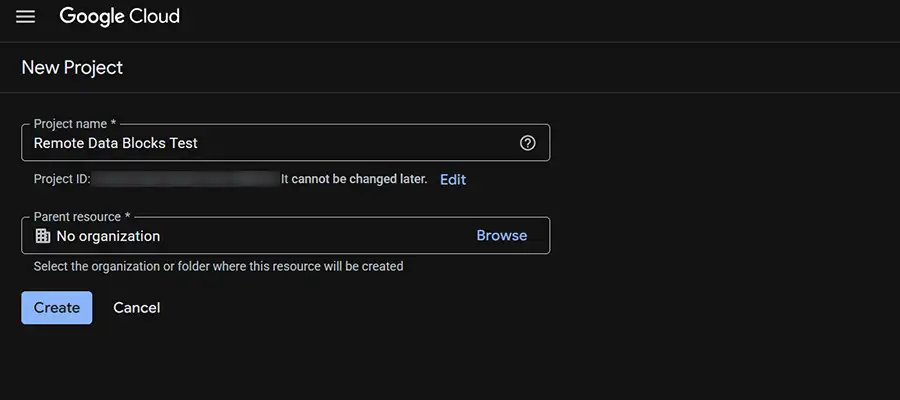Click the blurred Project ID value
This screenshot has height=400, width=900.
point(185,179)
